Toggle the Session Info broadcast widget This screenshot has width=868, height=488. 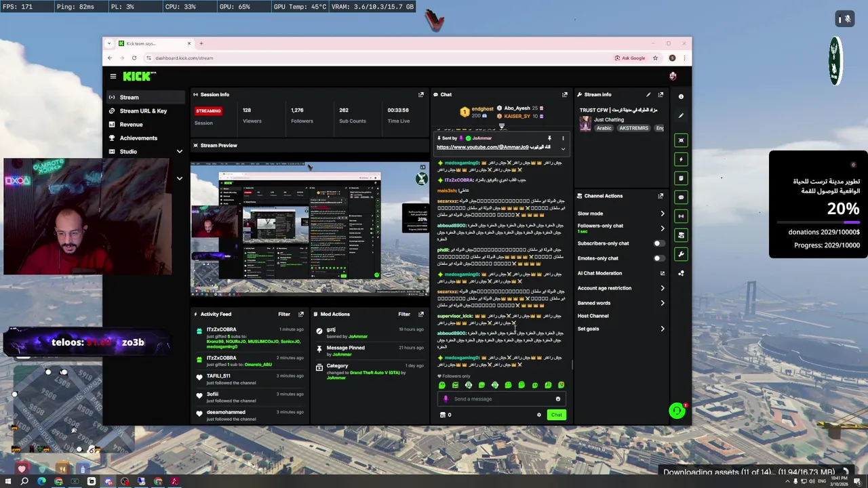[x=681, y=216]
